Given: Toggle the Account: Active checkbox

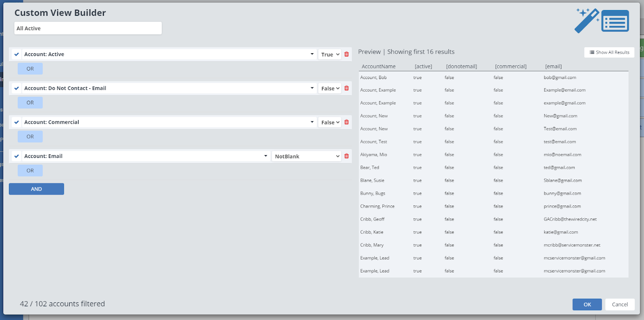Looking at the screenshot, I should click(x=17, y=54).
